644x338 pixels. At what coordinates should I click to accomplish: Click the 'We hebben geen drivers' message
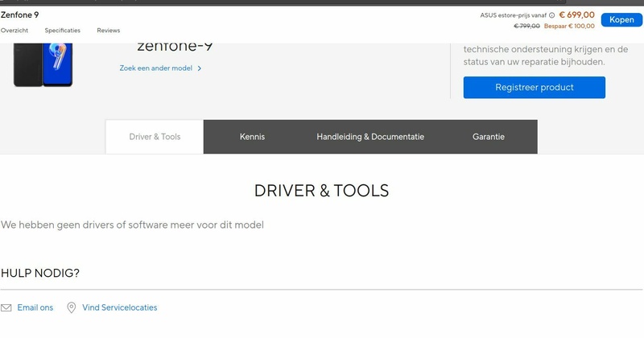coord(132,225)
